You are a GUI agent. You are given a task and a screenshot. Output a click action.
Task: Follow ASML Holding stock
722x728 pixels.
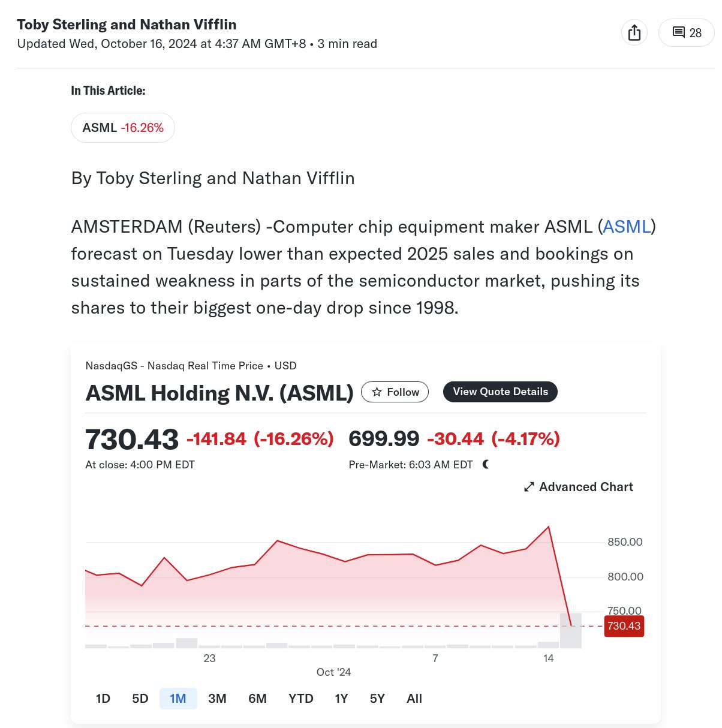tap(395, 392)
